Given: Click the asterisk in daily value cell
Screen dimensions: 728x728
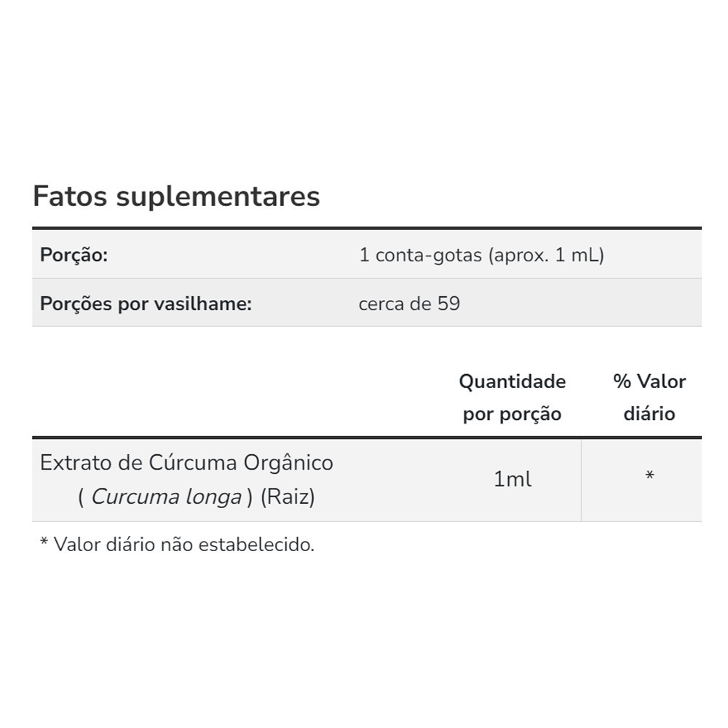Looking at the screenshot, I should click(x=649, y=475).
